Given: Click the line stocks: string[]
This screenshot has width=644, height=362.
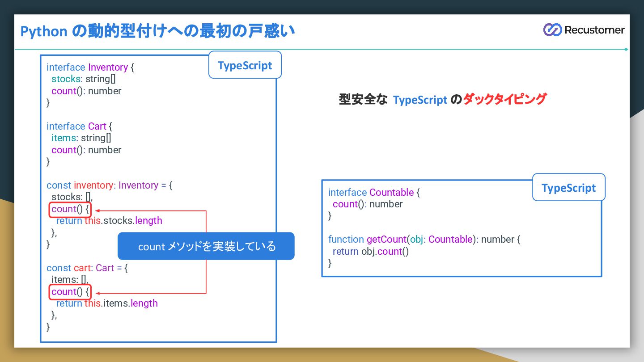Looking at the screenshot, I should tap(84, 79).
